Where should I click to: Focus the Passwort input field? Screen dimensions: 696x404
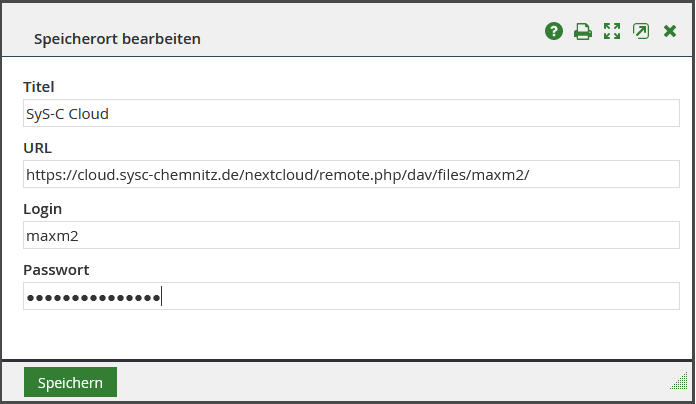pos(351,296)
